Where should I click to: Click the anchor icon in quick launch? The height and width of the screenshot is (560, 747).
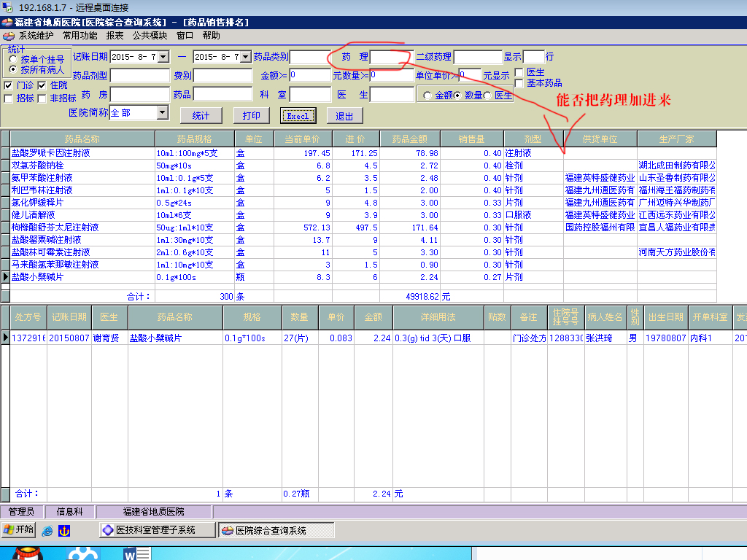(64, 531)
